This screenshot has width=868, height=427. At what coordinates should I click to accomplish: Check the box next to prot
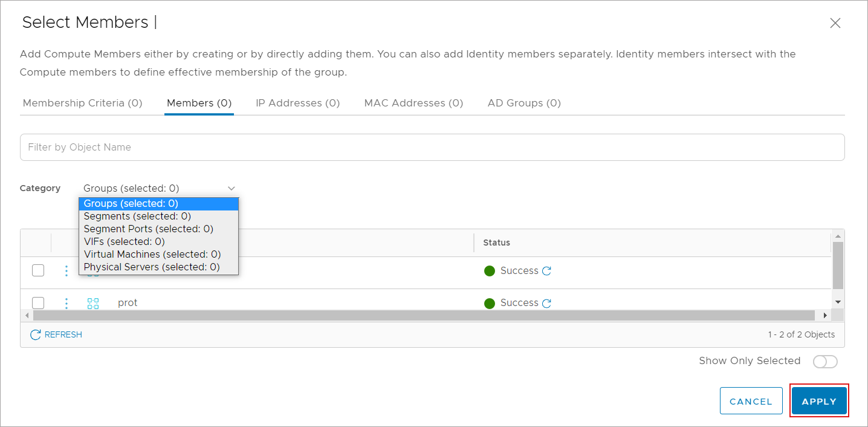tap(38, 303)
